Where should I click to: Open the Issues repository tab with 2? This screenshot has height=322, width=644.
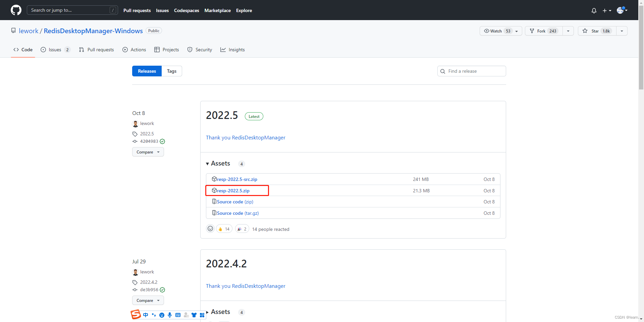coord(55,50)
